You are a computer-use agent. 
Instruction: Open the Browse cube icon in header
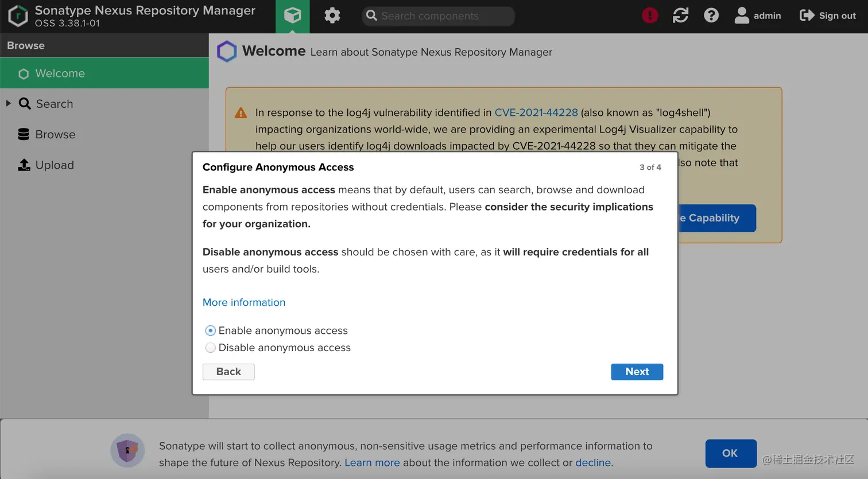point(293,16)
